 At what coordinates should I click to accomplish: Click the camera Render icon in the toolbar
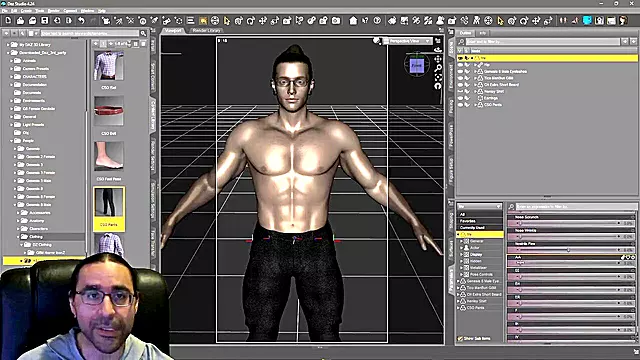(336, 20)
